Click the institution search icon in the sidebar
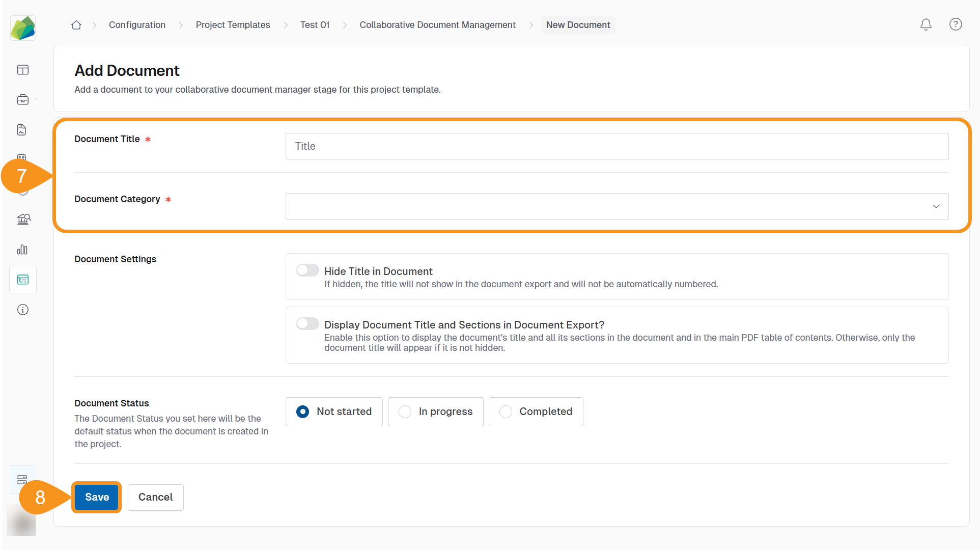This screenshot has height=550, width=980. point(23,219)
